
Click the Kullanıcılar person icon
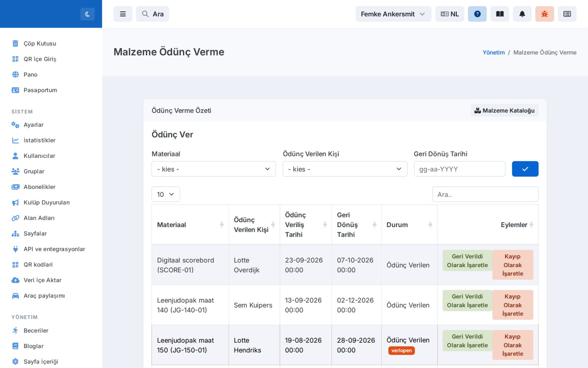coord(15,156)
